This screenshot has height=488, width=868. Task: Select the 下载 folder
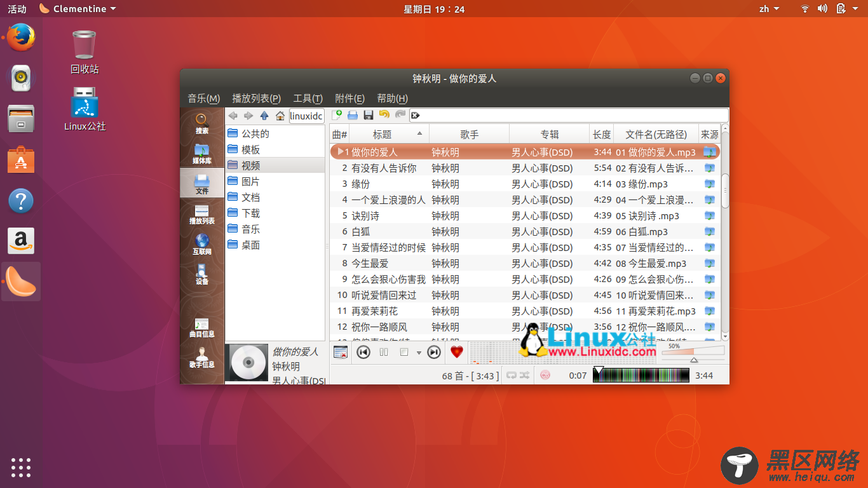pyautogui.click(x=276, y=213)
